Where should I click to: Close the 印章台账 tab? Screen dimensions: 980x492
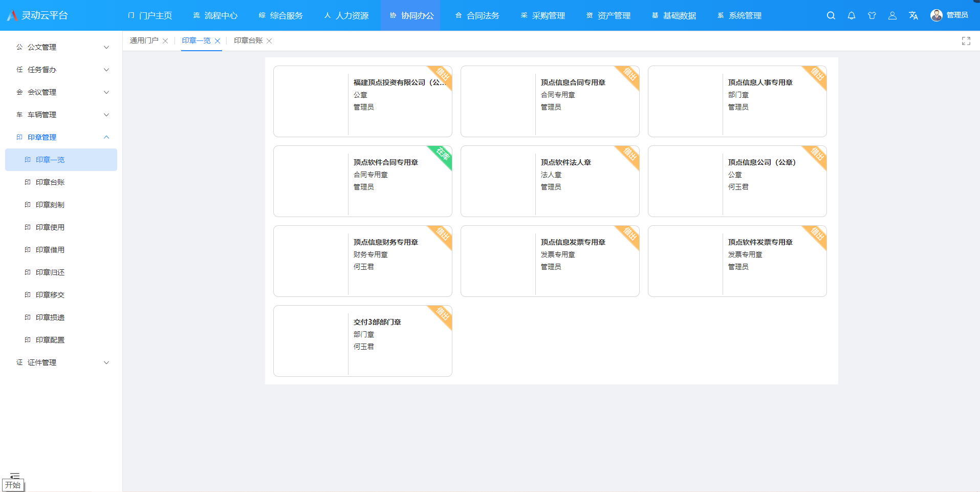pyautogui.click(x=269, y=41)
